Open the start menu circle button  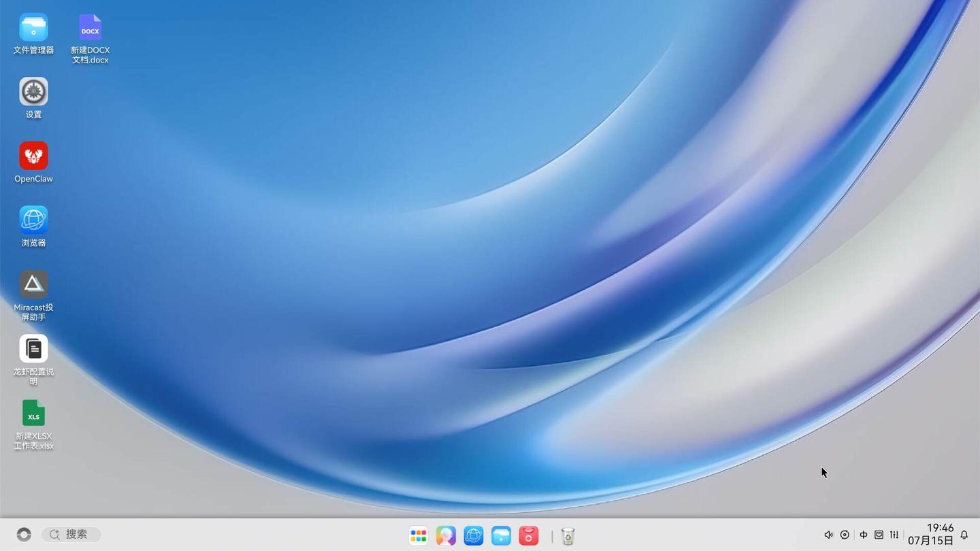pos(24,535)
